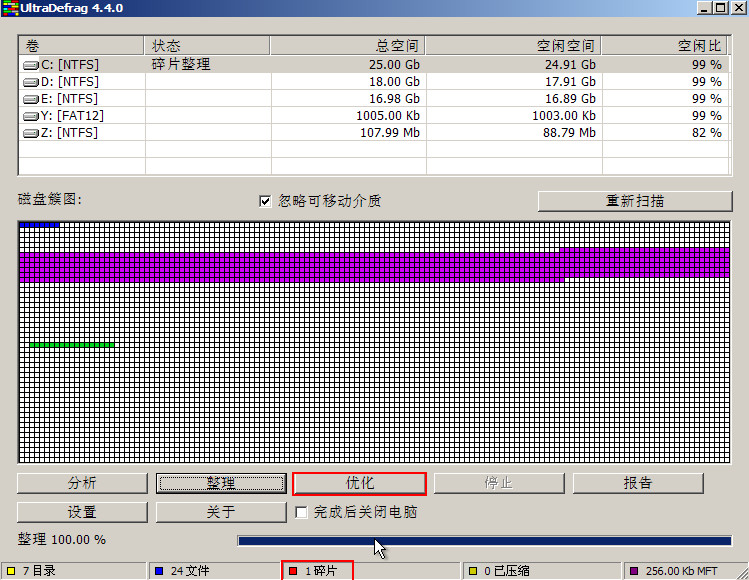This screenshot has height=580, width=749.
Task: Click the 磁盘簇图 label
Action: click(50, 199)
